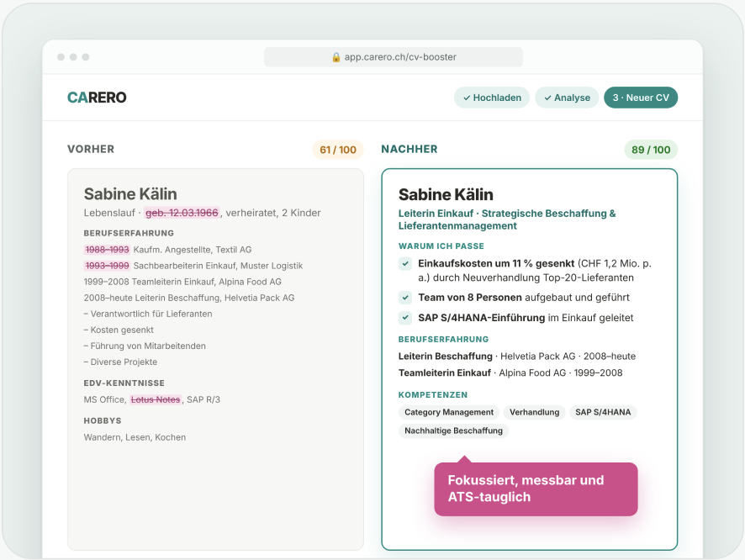745x560 pixels.
Task: Click the struck-through 1993–1999 date
Action: coord(107,266)
